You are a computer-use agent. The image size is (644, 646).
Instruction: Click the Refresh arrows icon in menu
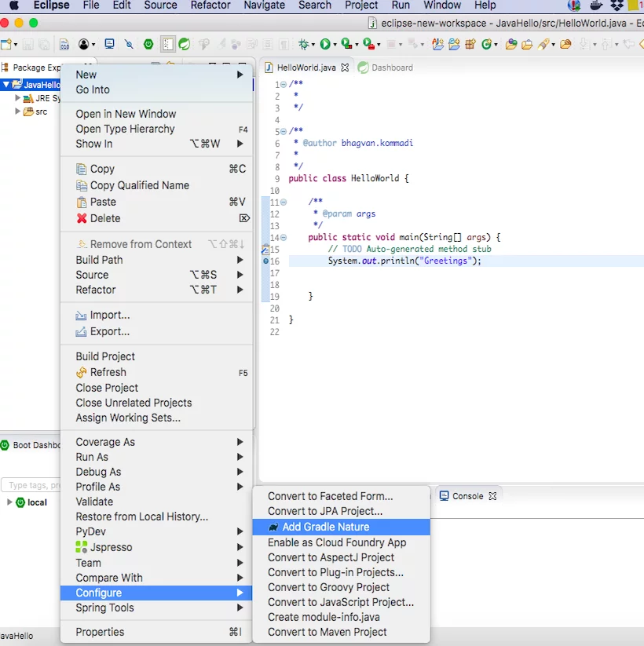click(82, 372)
